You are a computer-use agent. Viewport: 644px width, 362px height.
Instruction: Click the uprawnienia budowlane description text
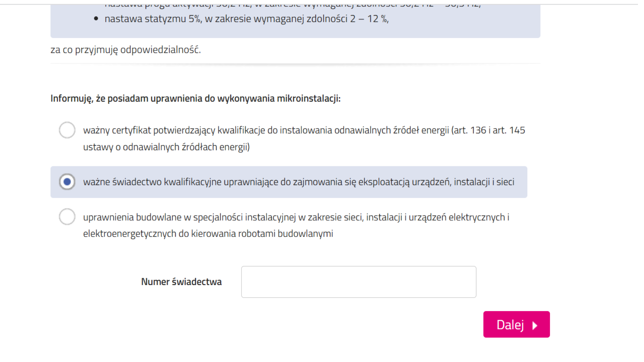[x=295, y=217]
